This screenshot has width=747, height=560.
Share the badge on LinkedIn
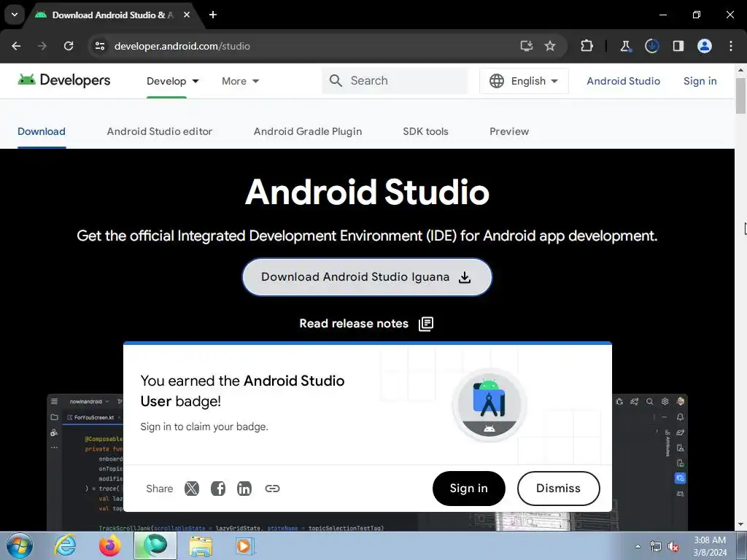(244, 489)
